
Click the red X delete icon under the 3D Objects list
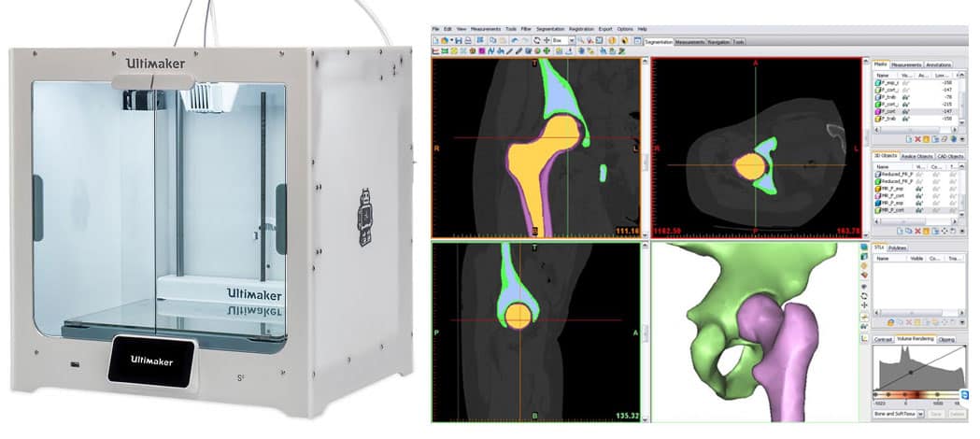917,231
